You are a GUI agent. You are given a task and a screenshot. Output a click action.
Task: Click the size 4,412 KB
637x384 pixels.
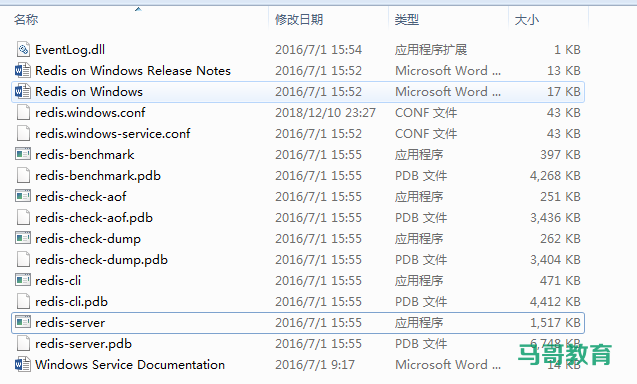coord(555,302)
